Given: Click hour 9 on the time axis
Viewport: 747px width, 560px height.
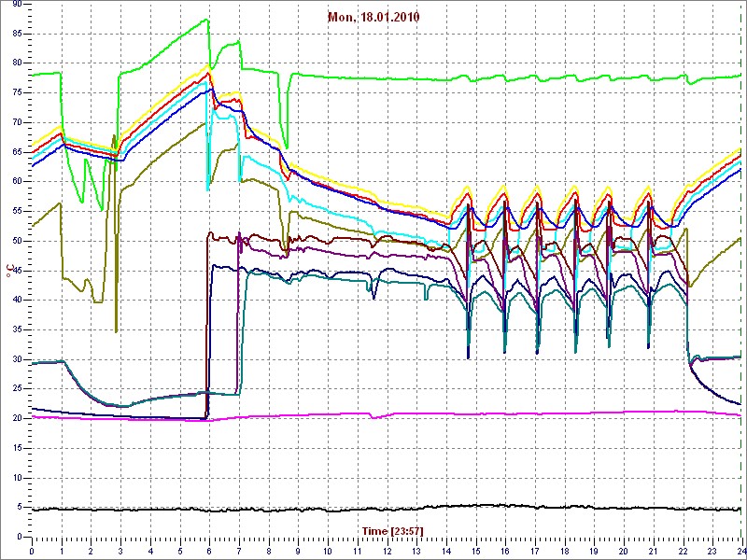Looking at the screenshot, I should [298, 551].
